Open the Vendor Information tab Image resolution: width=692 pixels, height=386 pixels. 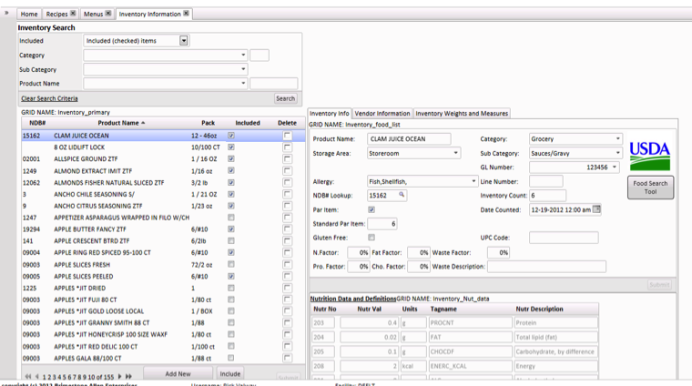click(382, 113)
